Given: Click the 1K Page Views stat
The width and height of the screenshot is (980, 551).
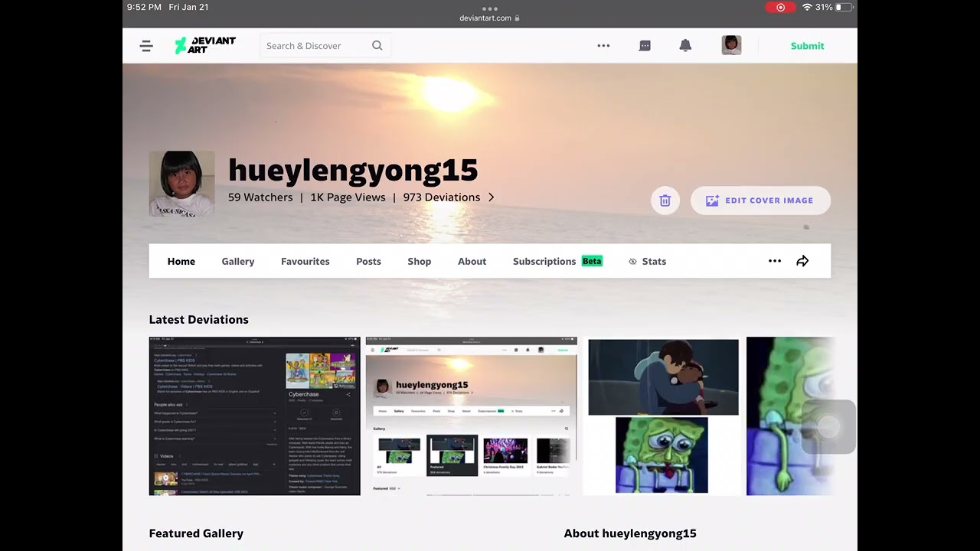Looking at the screenshot, I should (348, 197).
